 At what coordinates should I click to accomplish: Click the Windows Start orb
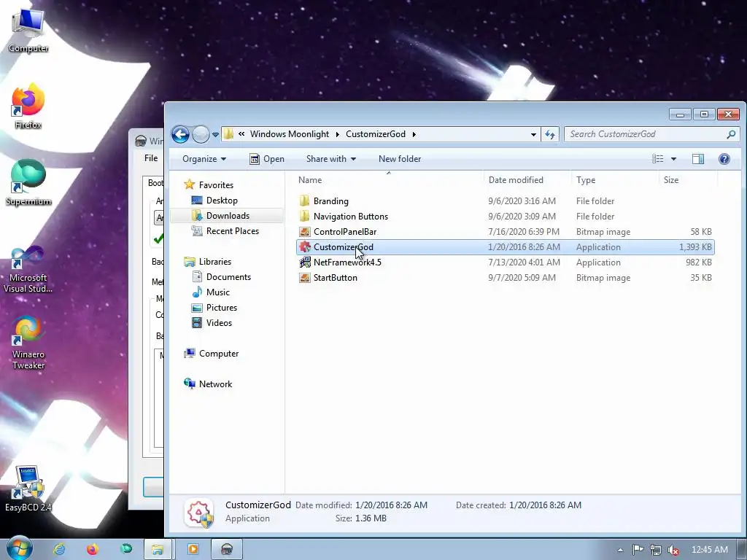[20, 548]
